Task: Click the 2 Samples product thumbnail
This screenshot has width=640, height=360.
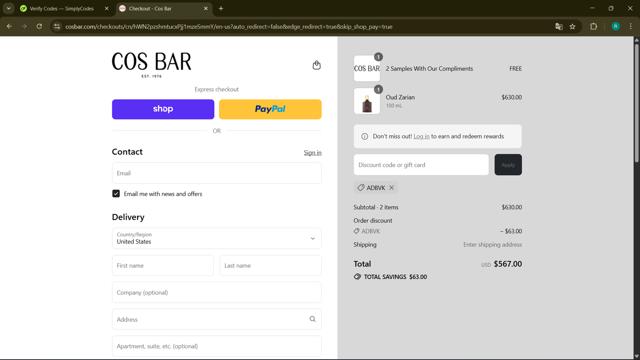Action: coord(367,69)
